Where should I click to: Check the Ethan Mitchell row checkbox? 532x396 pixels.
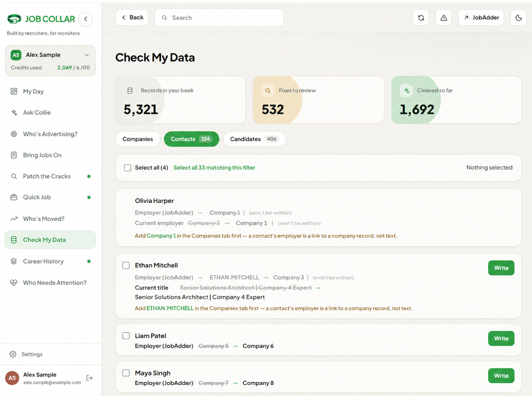coord(126,265)
